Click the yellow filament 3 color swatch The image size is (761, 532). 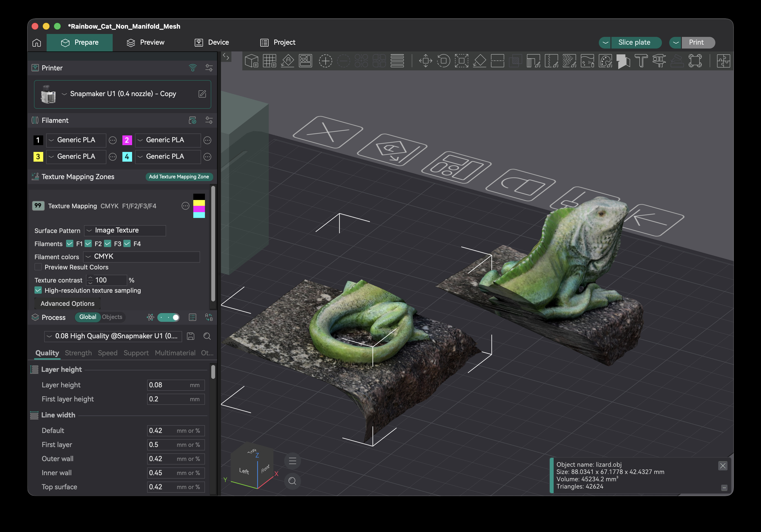(x=38, y=157)
